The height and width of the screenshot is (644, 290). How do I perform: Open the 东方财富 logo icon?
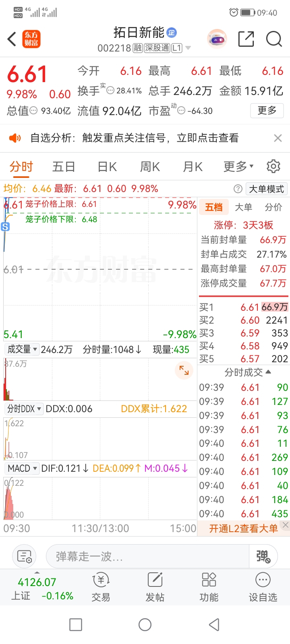pyautogui.click(x=31, y=39)
